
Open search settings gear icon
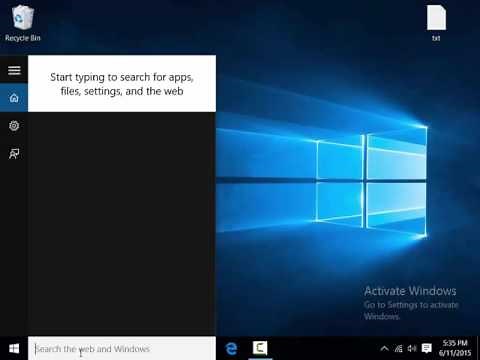(x=14, y=126)
